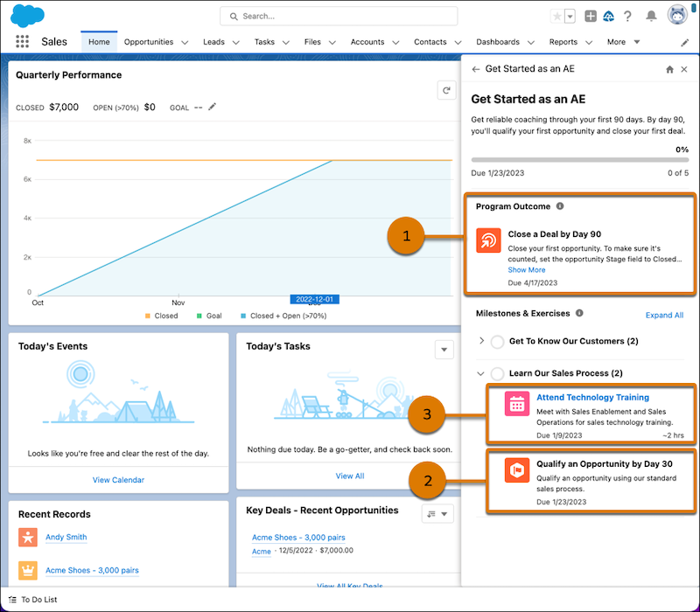Click the global actions plus icon
700x612 pixels.
591,16
